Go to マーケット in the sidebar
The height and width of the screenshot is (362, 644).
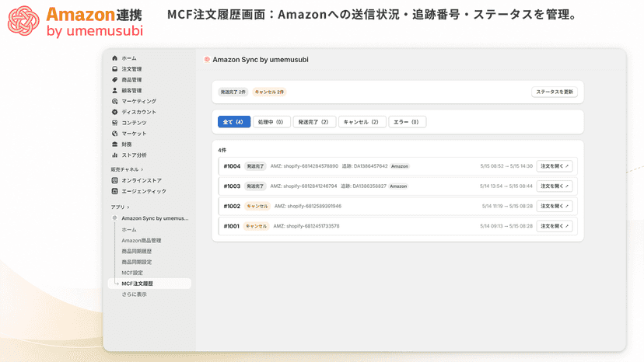(134, 134)
